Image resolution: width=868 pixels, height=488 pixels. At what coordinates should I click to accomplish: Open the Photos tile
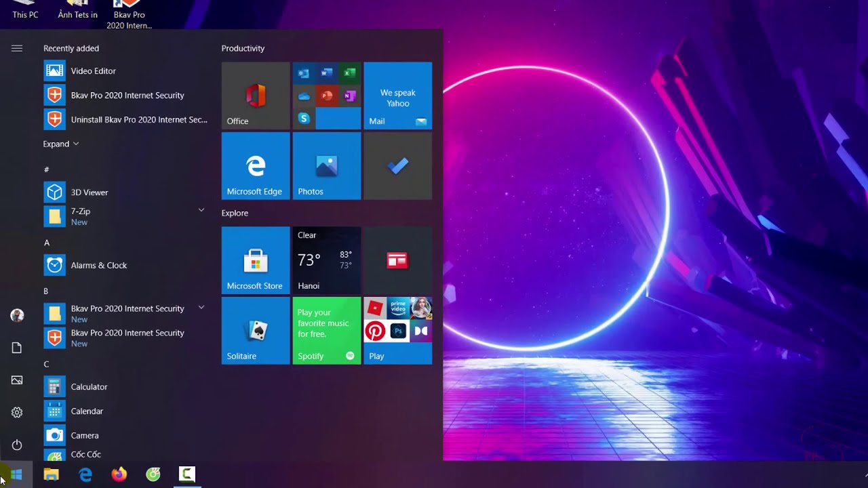coord(327,166)
